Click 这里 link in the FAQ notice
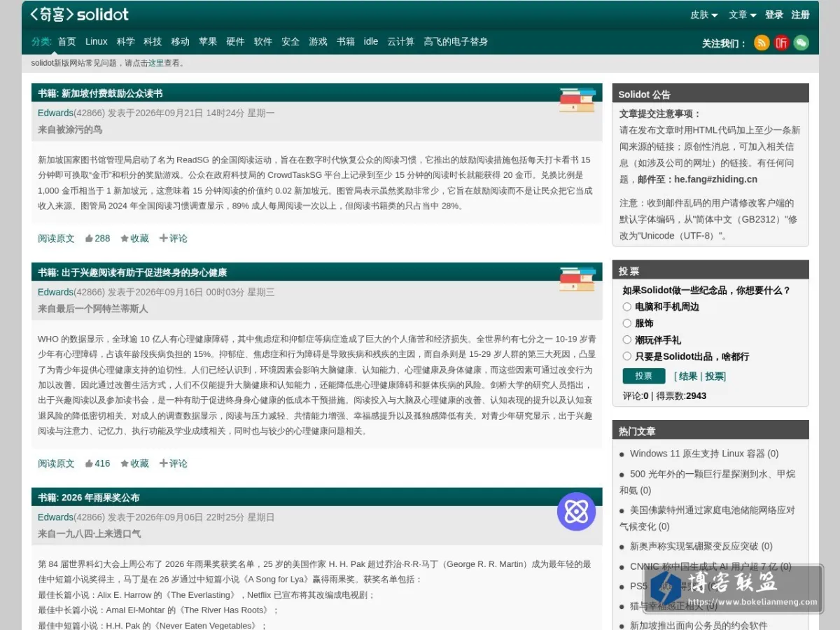The height and width of the screenshot is (630, 840). (155, 63)
